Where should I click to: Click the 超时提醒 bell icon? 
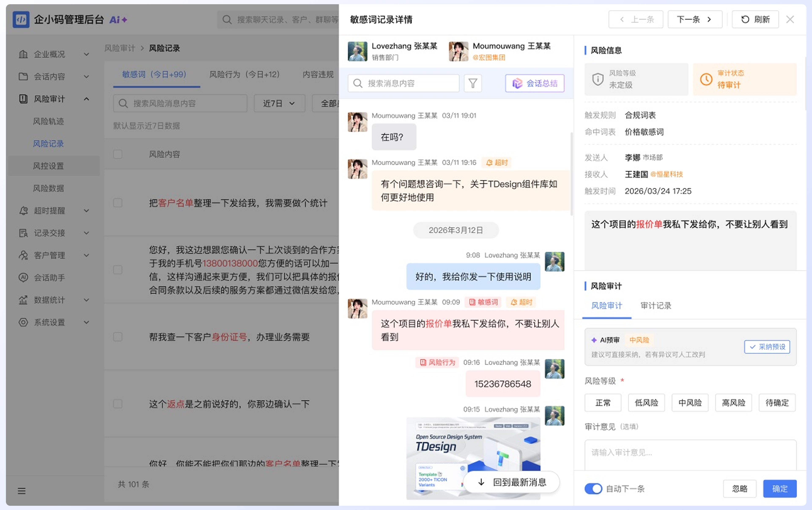[x=23, y=211]
